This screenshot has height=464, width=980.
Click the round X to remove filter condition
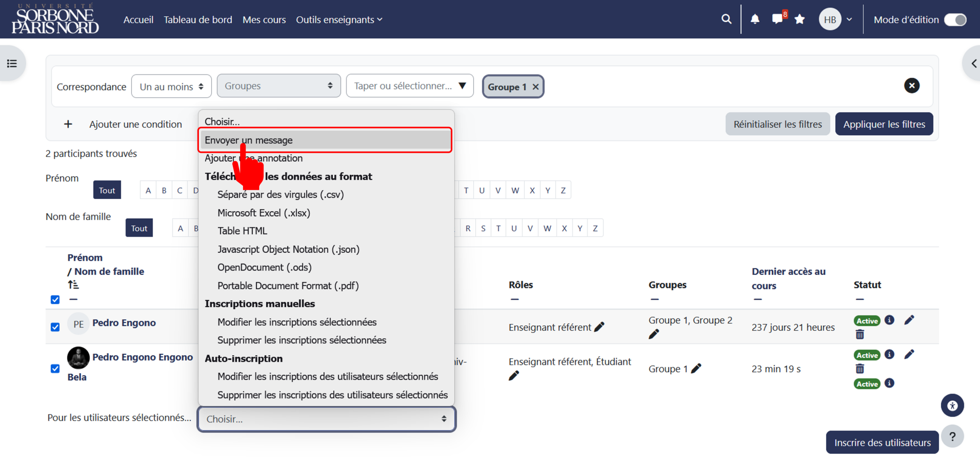[911, 86]
